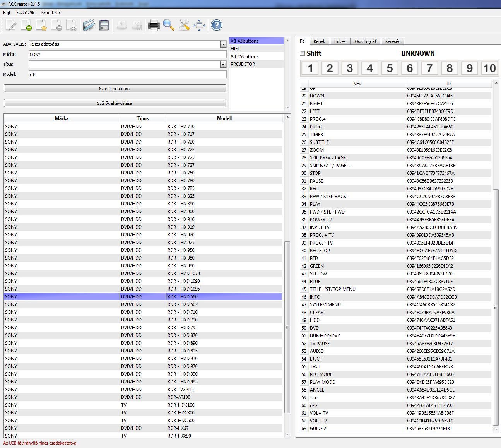Click the document with code arrows icon

coord(71,26)
